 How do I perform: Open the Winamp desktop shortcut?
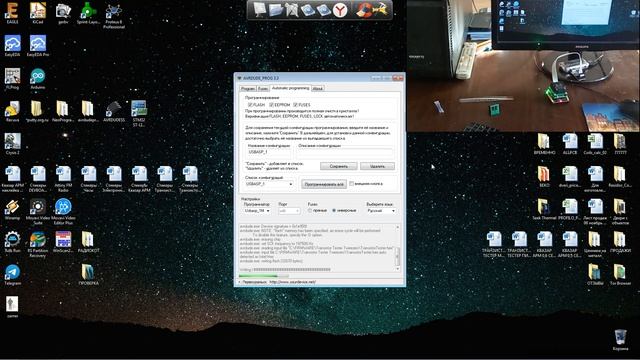[13, 209]
